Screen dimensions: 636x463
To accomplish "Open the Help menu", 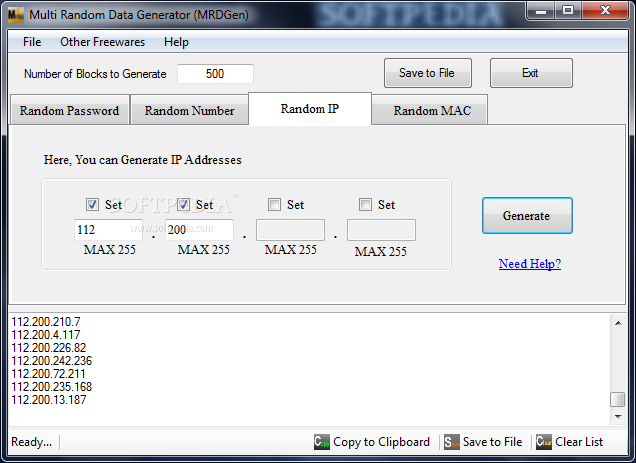I will pos(176,42).
